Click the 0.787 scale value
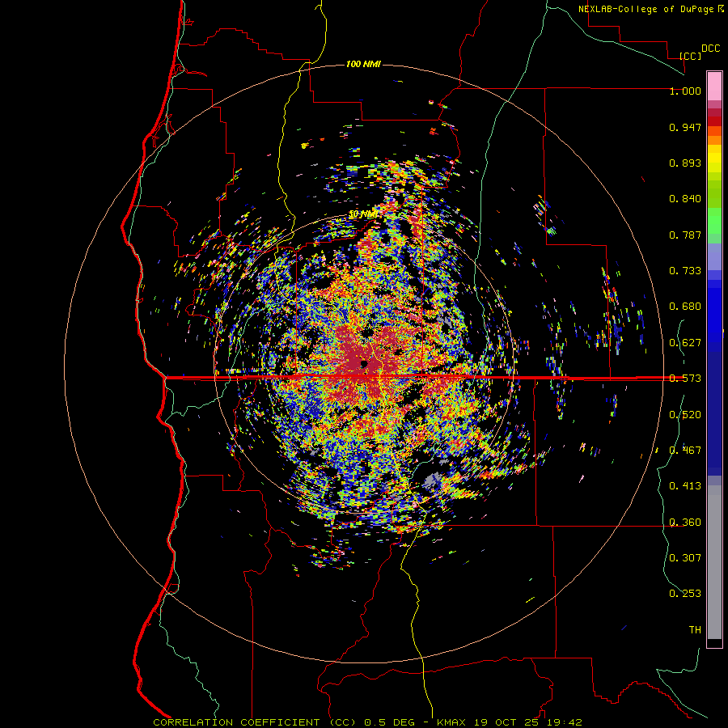The height and width of the screenshot is (728, 728). tap(685, 235)
